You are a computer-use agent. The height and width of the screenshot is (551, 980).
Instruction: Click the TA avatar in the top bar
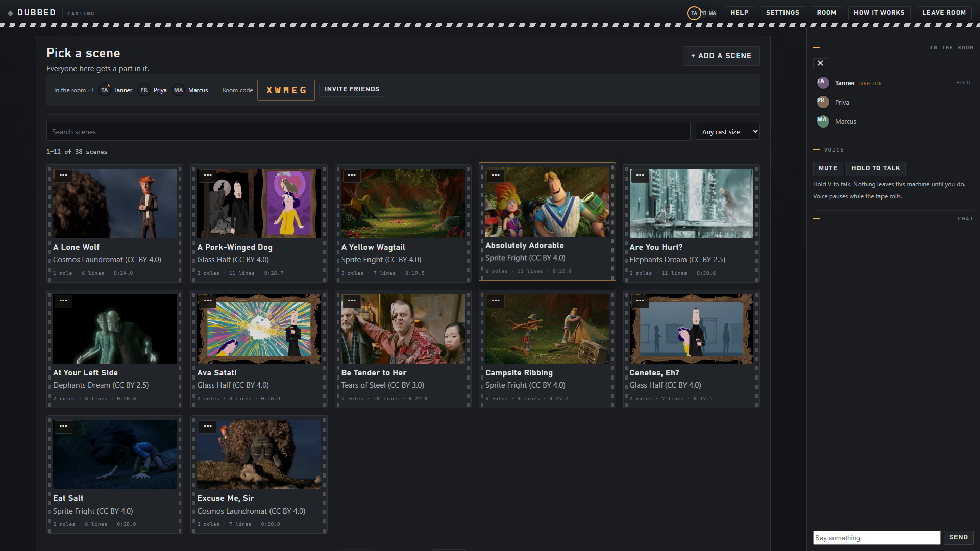click(x=694, y=13)
